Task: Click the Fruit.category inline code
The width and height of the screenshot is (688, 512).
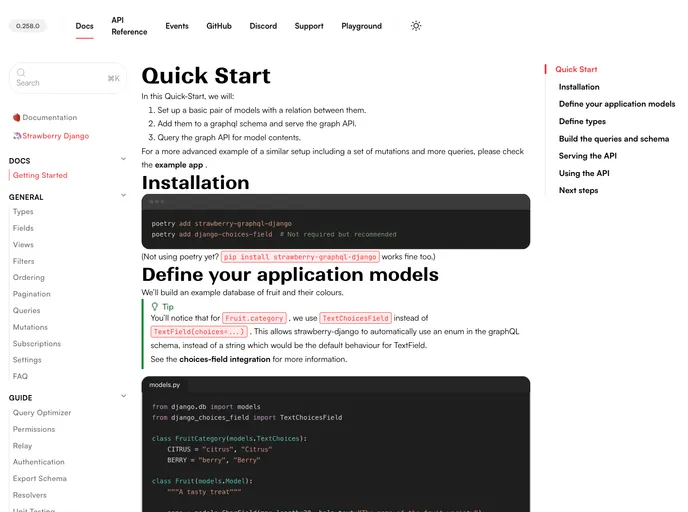Action: point(254,318)
